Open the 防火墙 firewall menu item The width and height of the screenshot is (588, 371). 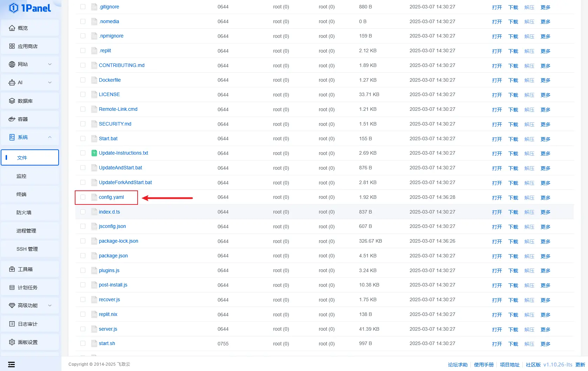click(x=24, y=213)
